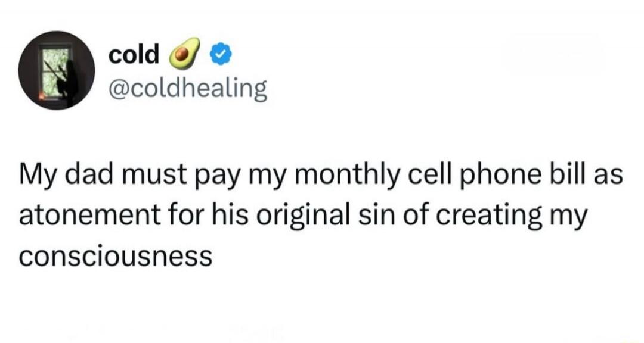Open the coldhealing profile avatar picture
The image size is (644, 343).
point(56,70)
